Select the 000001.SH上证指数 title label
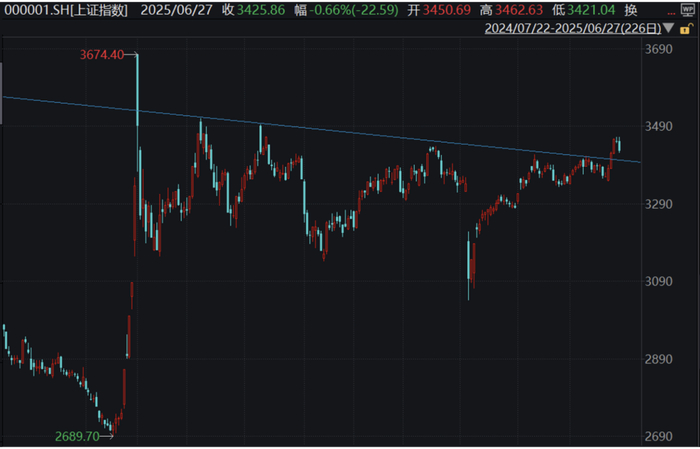700x449 pixels. (66, 10)
